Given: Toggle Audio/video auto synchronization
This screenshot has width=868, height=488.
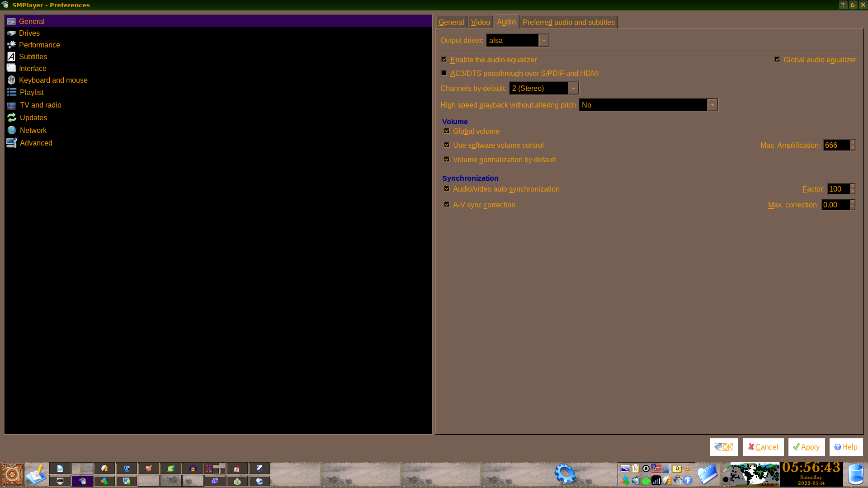Looking at the screenshot, I should pos(447,188).
